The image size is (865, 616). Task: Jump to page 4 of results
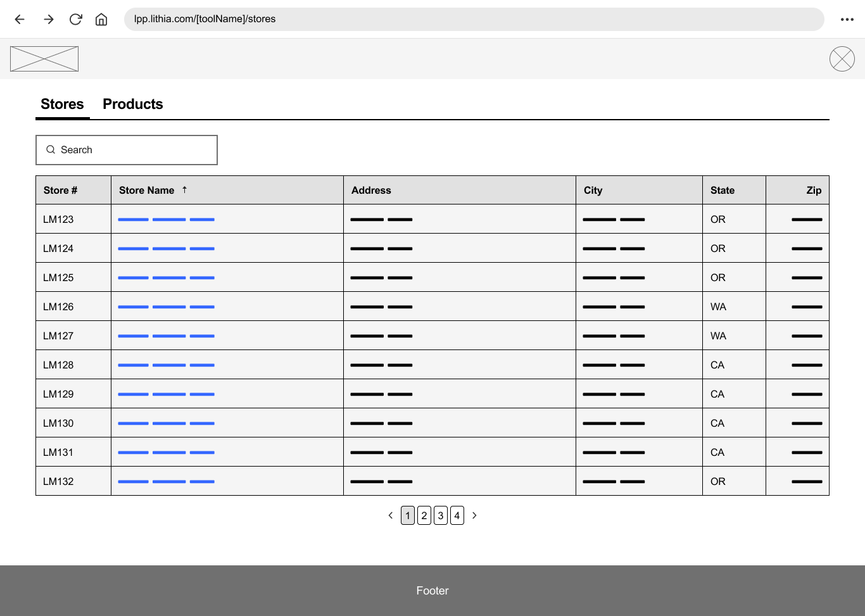tap(457, 515)
